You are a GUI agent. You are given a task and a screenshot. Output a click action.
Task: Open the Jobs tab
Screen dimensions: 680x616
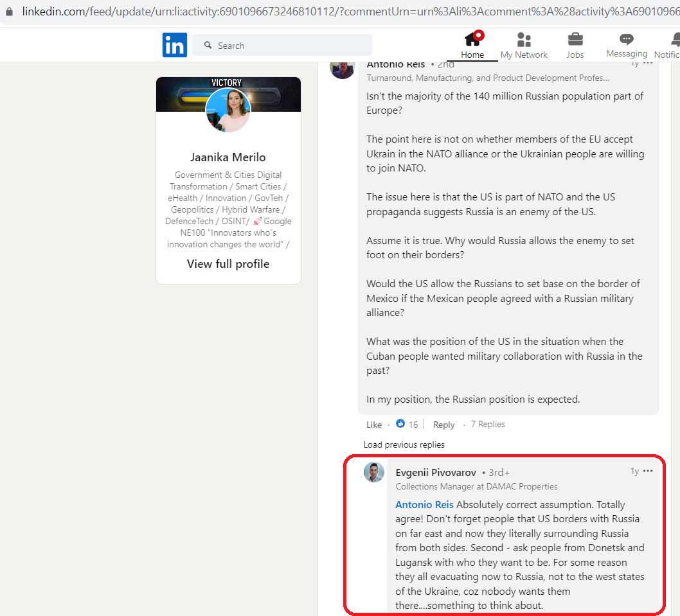[x=575, y=45]
